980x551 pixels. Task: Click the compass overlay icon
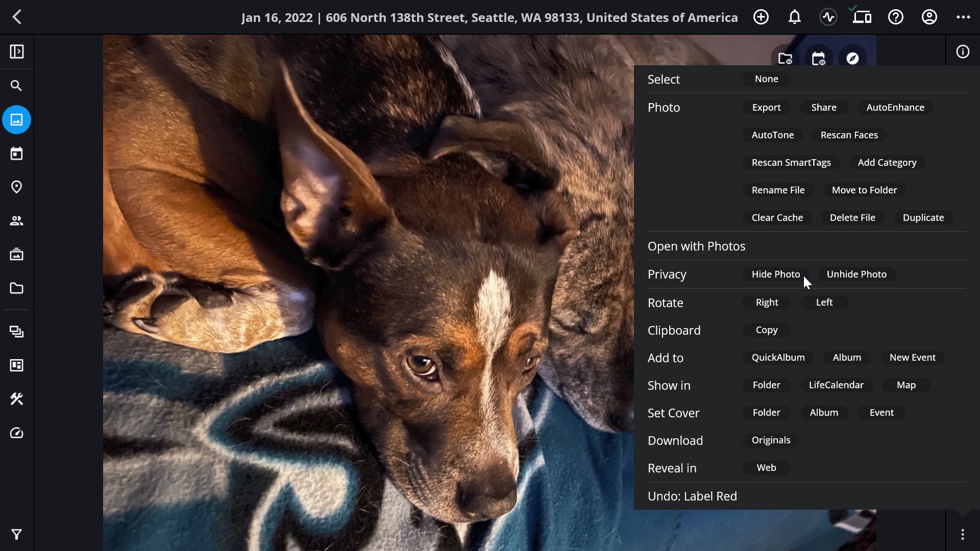tap(852, 58)
